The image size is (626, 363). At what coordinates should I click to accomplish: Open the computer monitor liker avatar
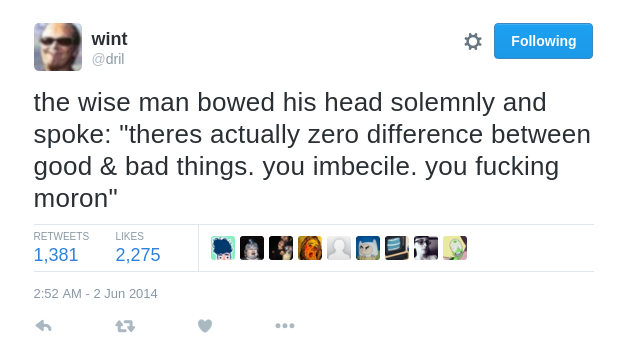click(x=397, y=248)
